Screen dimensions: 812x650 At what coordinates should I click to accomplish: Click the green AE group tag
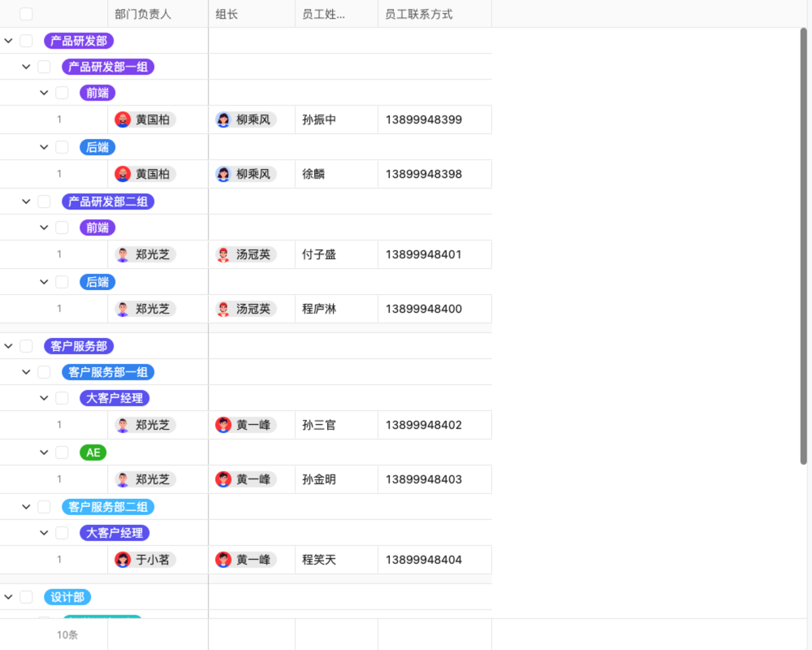(93, 453)
